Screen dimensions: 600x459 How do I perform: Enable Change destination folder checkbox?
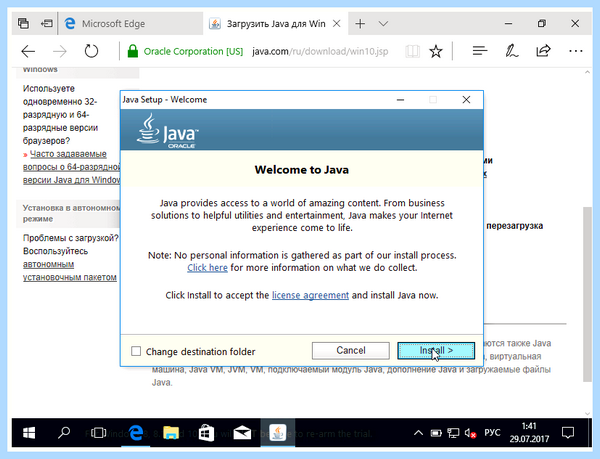click(x=136, y=351)
